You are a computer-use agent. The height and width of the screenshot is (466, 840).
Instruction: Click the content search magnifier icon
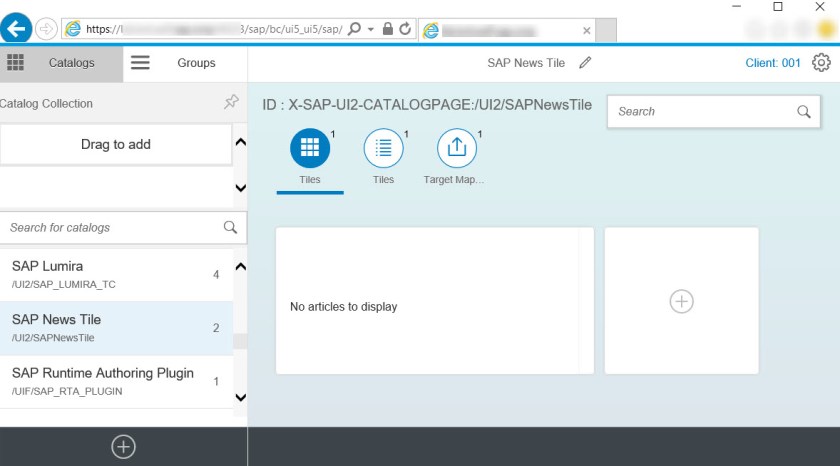[804, 111]
